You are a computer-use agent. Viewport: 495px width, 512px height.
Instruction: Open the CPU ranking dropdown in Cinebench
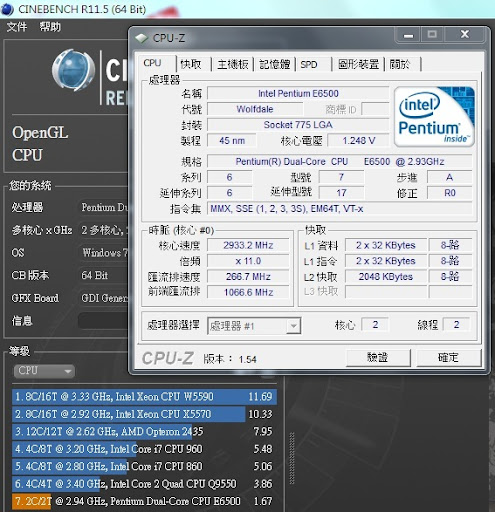tap(44, 371)
